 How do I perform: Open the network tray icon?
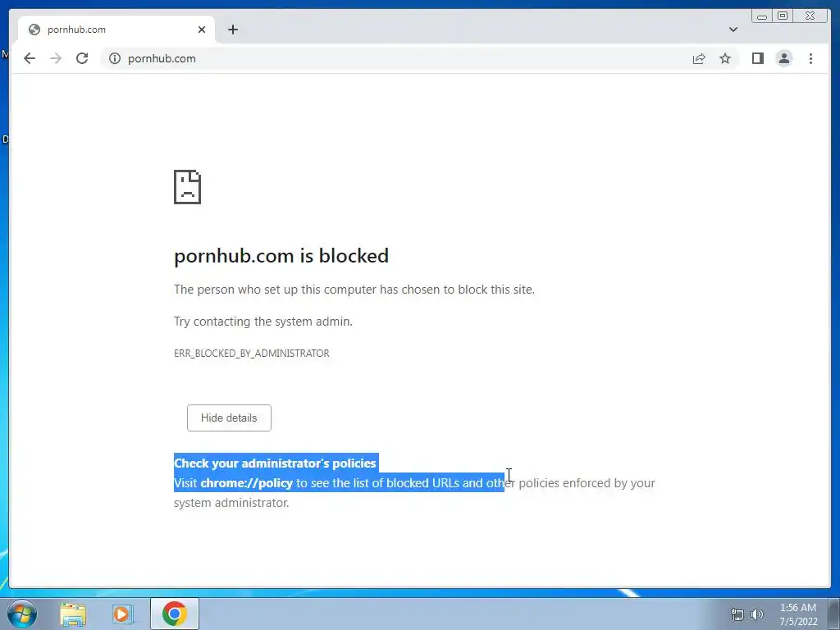737,614
